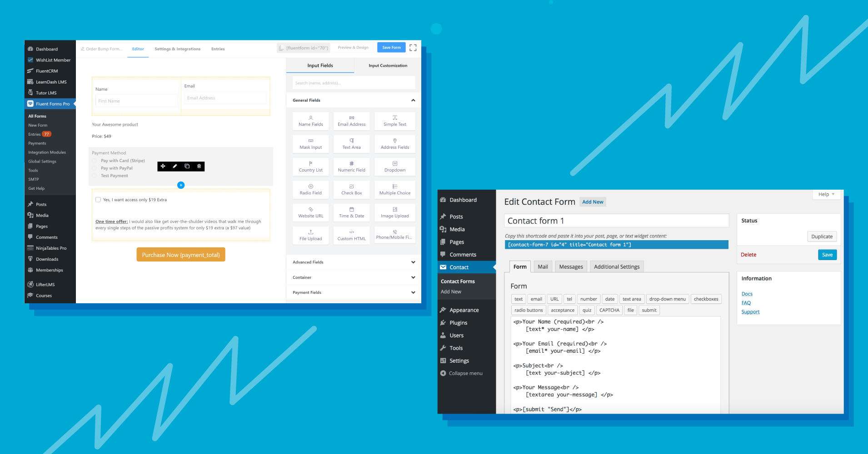Screen dimensions: 868x454
Task: Add a Dropdown field to the form
Action: pos(394,167)
